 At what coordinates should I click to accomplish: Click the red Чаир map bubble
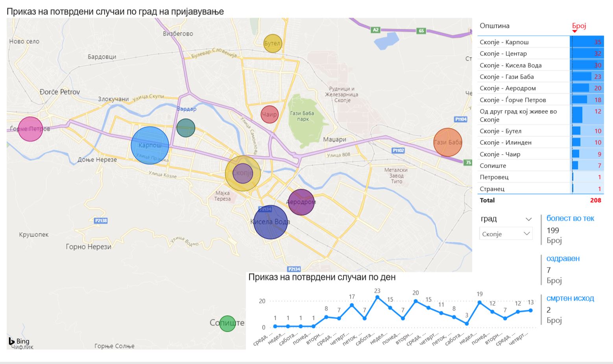270,115
